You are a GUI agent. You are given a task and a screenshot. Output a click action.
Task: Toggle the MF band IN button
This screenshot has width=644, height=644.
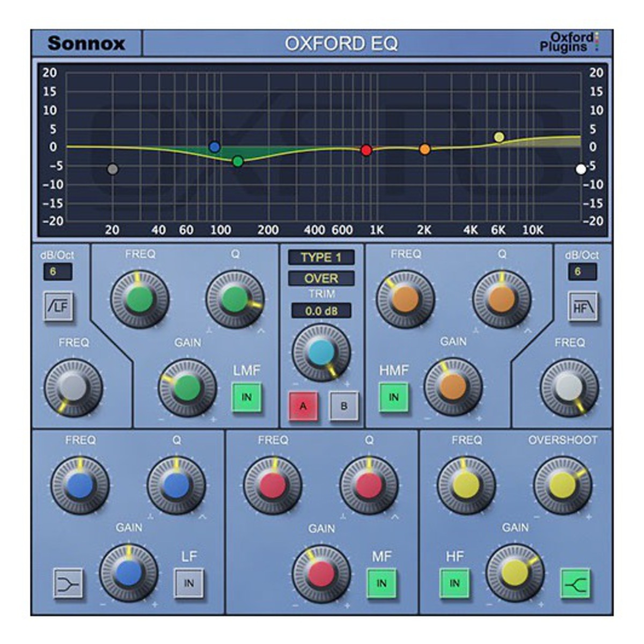click(382, 583)
